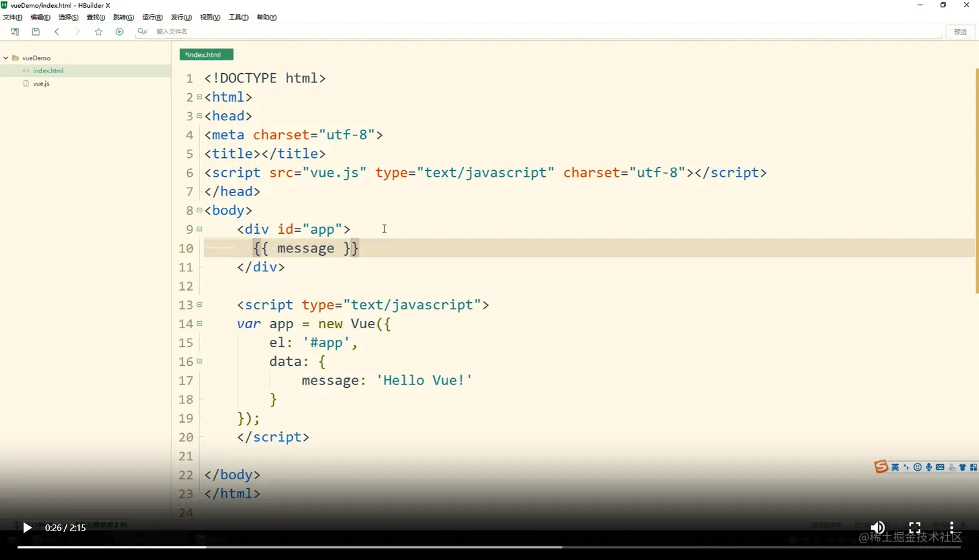979x560 pixels.
Task: Click the save file toolbar icon
Action: (x=36, y=32)
